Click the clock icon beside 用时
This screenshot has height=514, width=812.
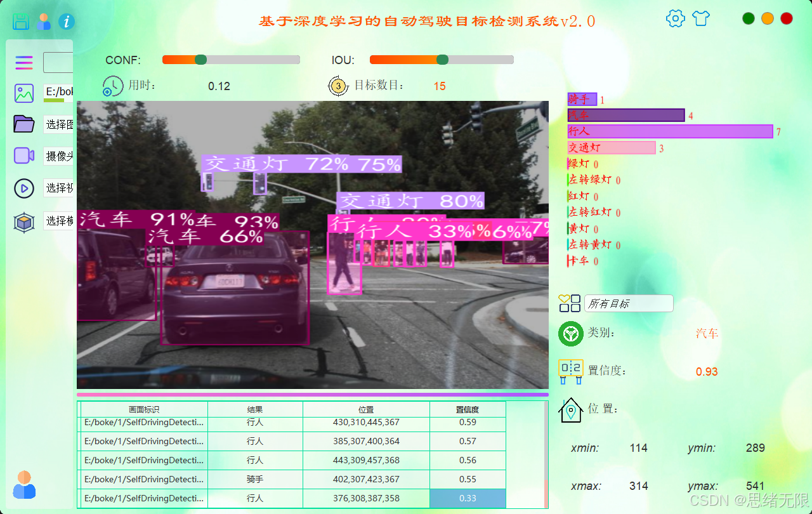112,86
